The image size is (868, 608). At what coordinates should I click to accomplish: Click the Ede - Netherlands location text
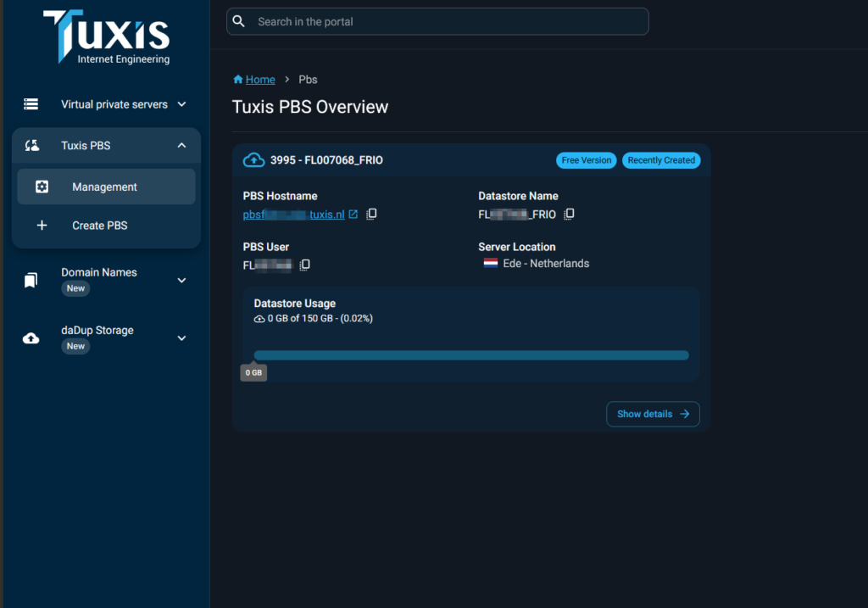[546, 264]
